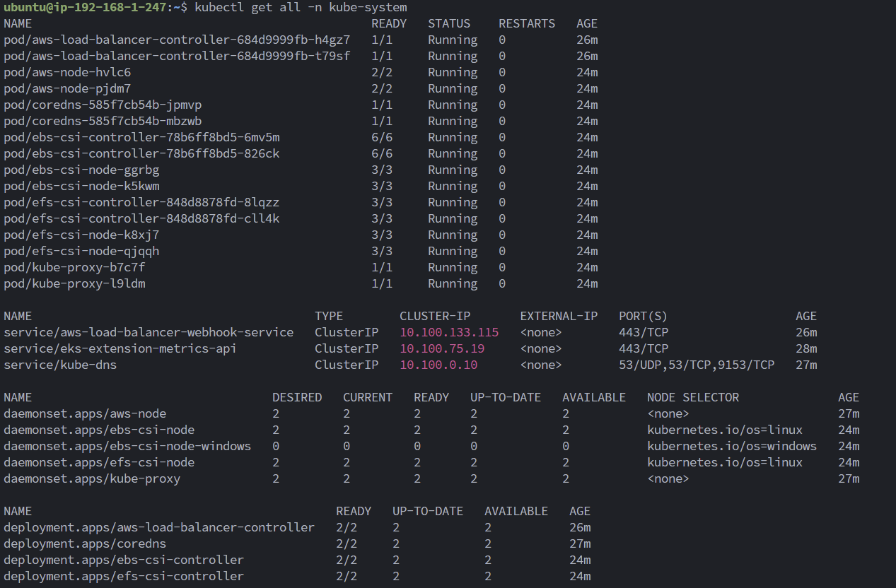Image resolution: width=896 pixels, height=588 pixels.
Task: Click pod/ebs-csi-controller-78b6ff8bd5-6mv5m
Action: (x=141, y=137)
